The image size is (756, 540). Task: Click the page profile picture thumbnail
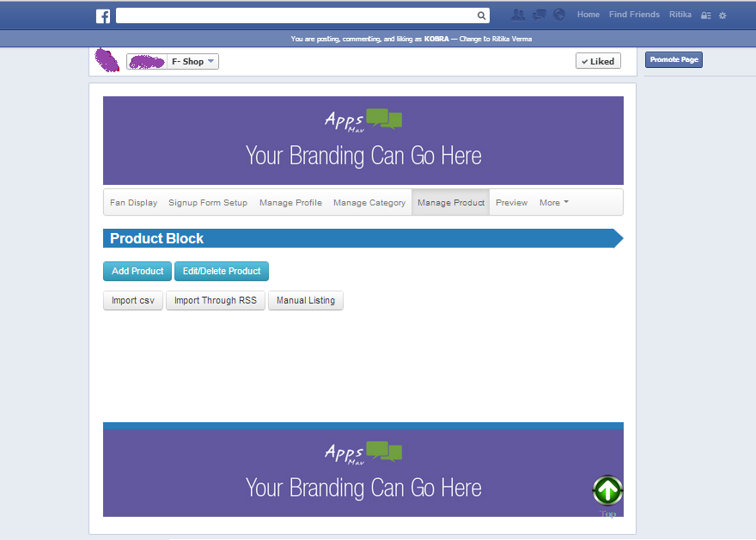click(x=107, y=60)
